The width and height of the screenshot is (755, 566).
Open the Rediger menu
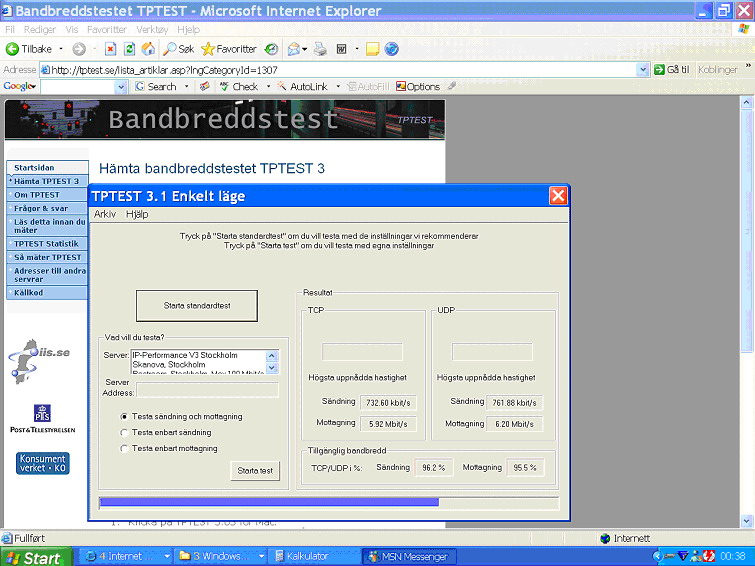[x=40, y=29]
